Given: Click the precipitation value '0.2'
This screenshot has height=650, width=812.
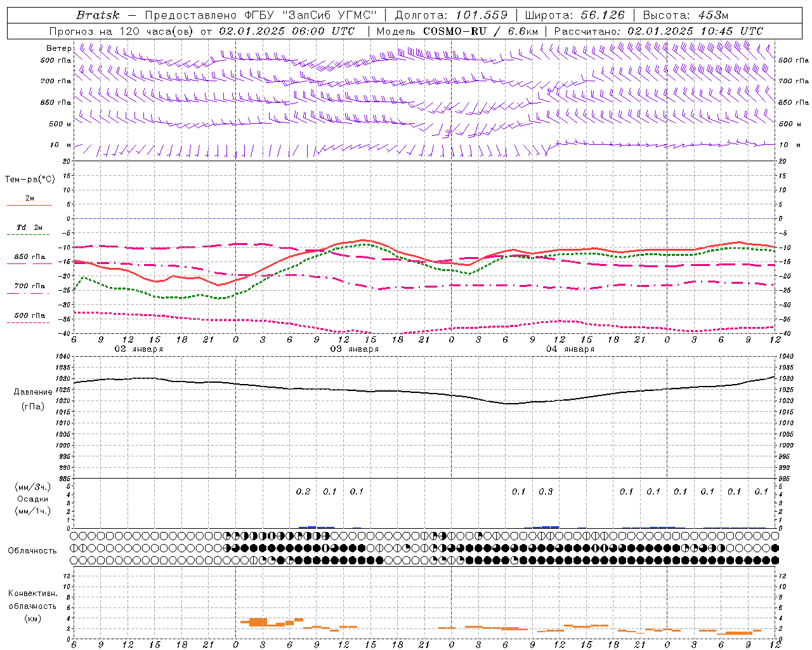Looking at the screenshot, I should (303, 491).
